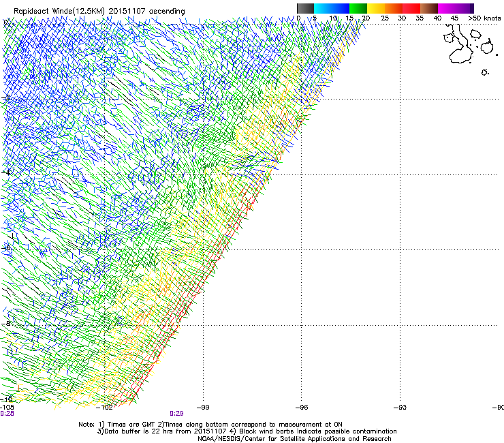Click the dark purple >50 knots segment
This screenshot has width=504, height=443.
[x=472, y=8]
